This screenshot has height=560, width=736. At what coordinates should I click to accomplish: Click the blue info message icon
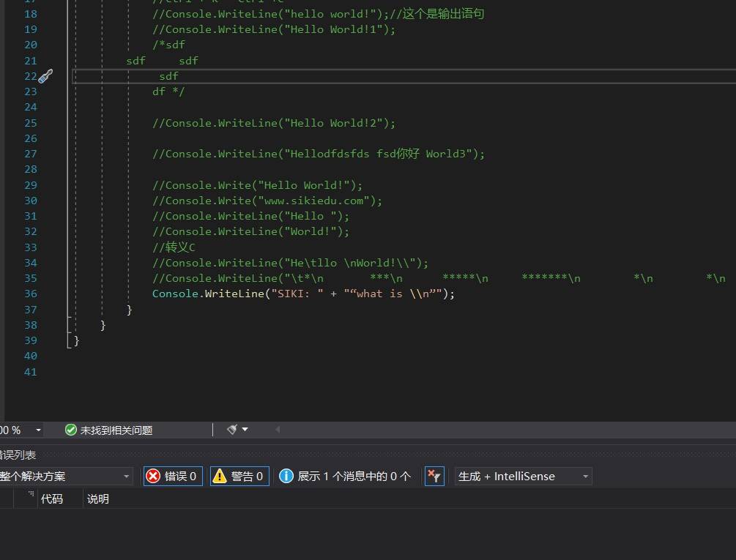point(286,476)
